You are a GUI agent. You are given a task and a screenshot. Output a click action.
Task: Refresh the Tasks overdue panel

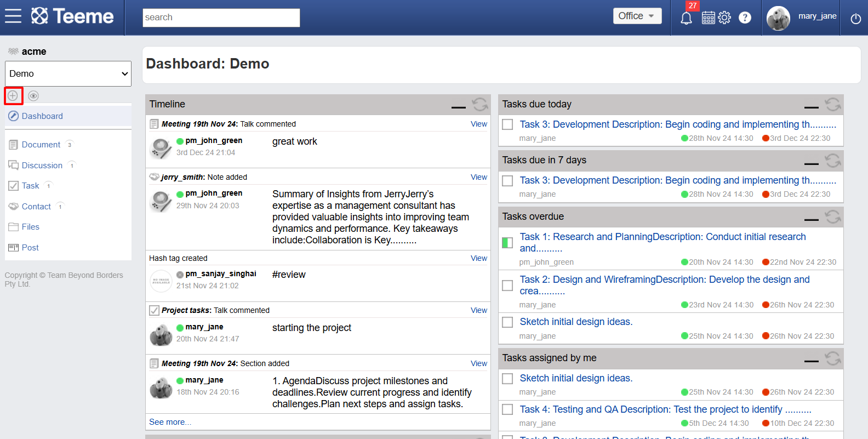pyautogui.click(x=833, y=216)
